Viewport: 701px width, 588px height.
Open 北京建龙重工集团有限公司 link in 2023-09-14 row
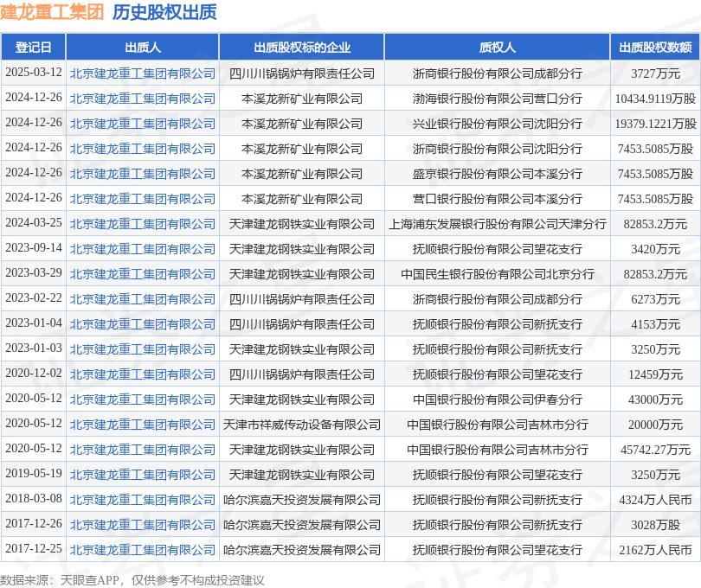pos(143,249)
